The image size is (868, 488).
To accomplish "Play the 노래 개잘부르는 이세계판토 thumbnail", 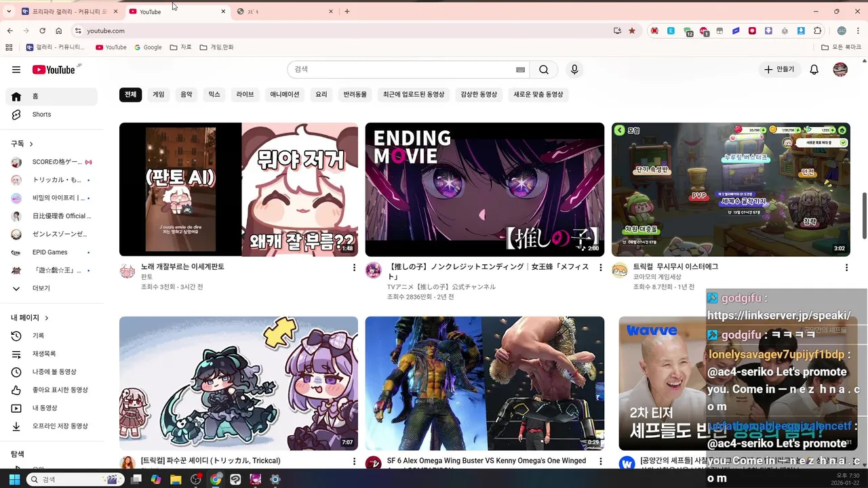I will click(x=239, y=189).
